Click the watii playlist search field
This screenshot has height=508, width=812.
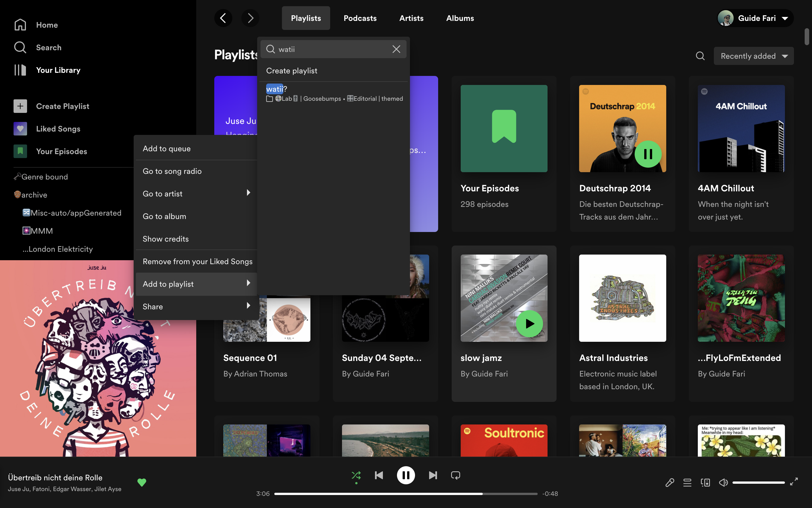(x=334, y=49)
